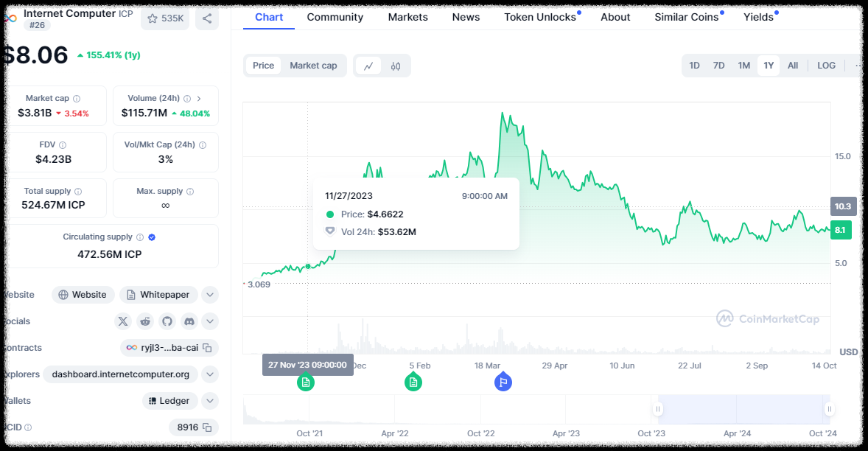
Task: Switch to candlestick chart view
Action: pos(395,66)
